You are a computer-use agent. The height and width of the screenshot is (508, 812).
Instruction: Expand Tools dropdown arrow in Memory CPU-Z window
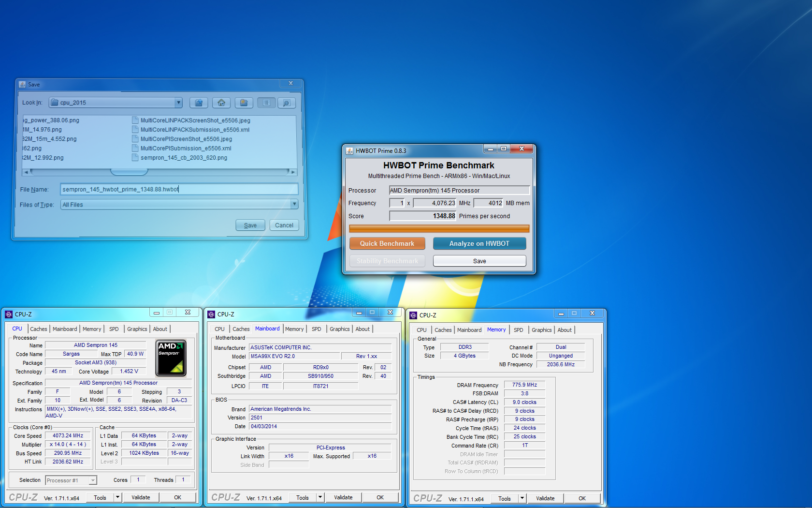click(x=522, y=498)
